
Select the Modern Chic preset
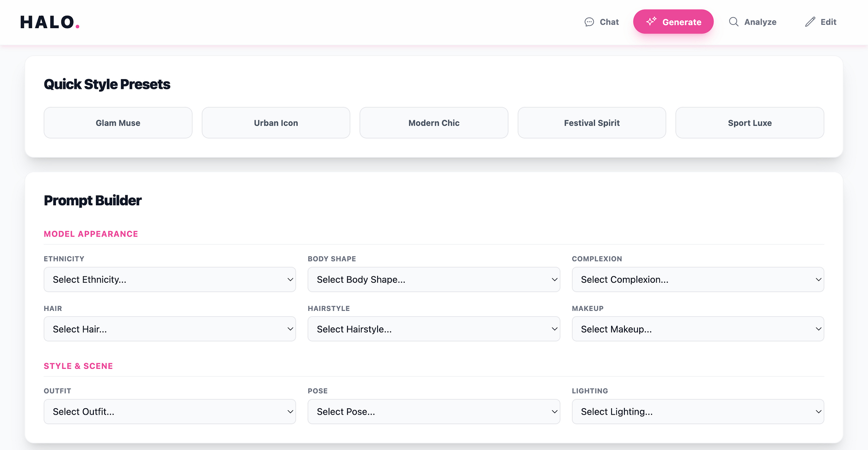pyautogui.click(x=434, y=123)
